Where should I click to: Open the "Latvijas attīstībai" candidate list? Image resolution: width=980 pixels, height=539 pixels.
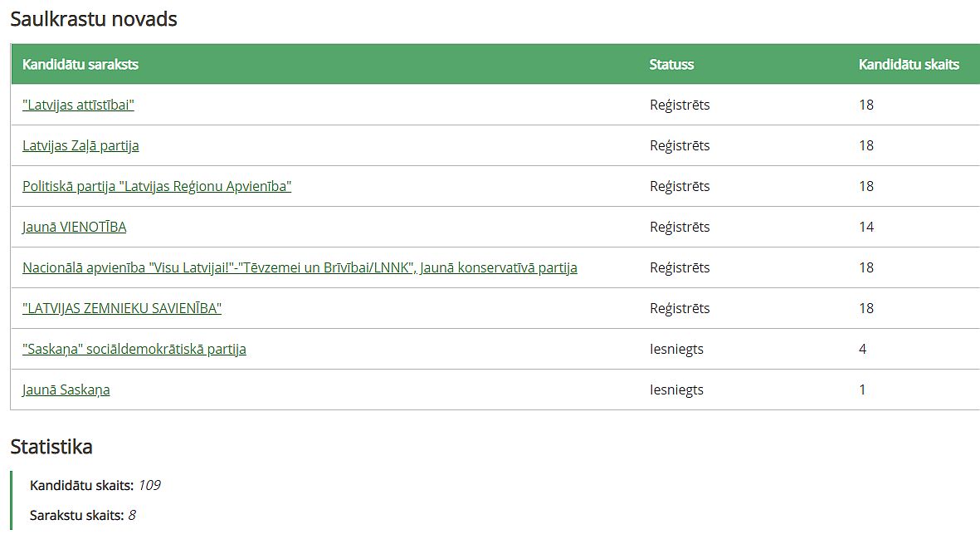[x=78, y=105]
